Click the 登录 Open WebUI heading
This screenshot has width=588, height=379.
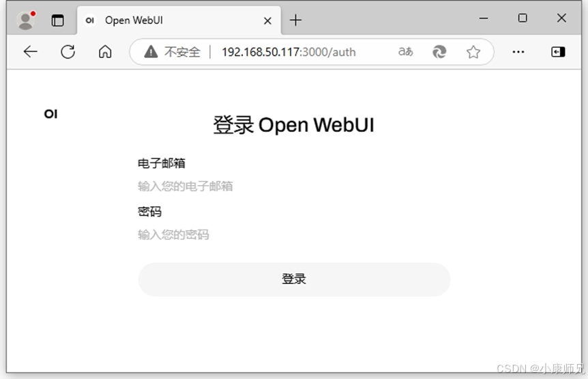(x=293, y=125)
